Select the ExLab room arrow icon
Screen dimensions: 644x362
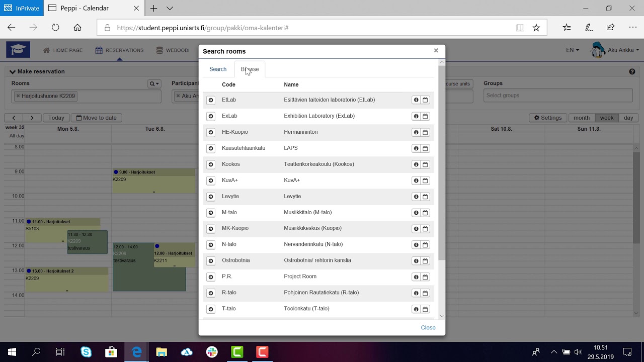tap(211, 116)
